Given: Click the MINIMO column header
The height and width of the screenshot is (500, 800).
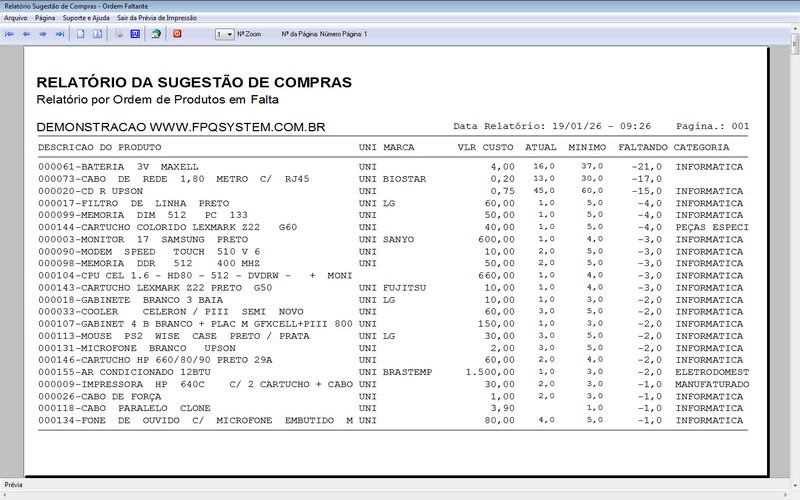Looking at the screenshot, I should [x=587, y=147].
